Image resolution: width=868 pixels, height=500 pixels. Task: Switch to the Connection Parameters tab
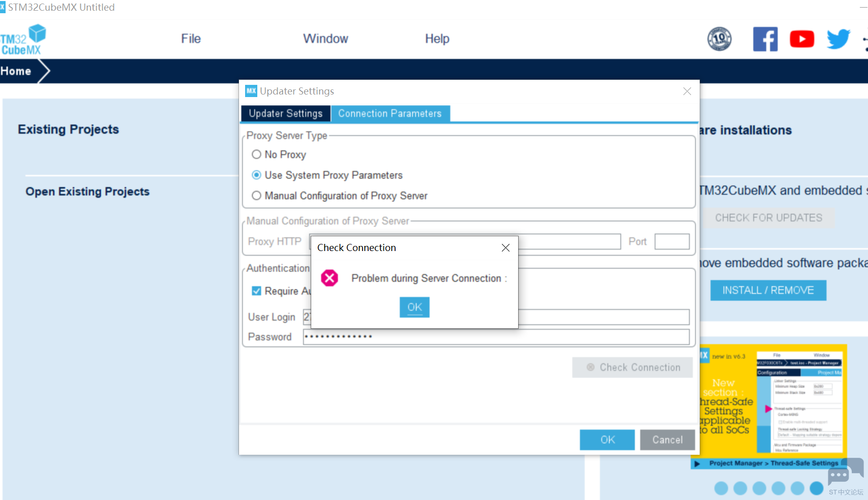[390, 113]
